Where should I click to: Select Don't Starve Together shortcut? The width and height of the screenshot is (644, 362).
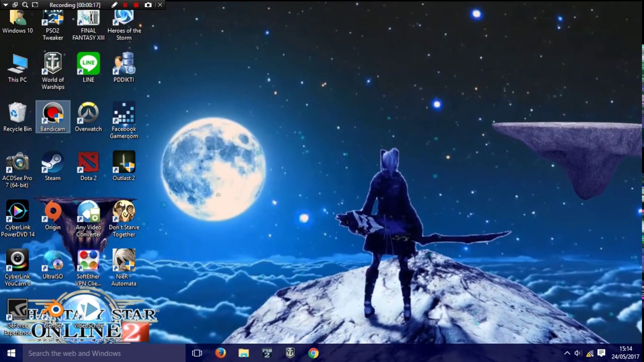[124, 219]
